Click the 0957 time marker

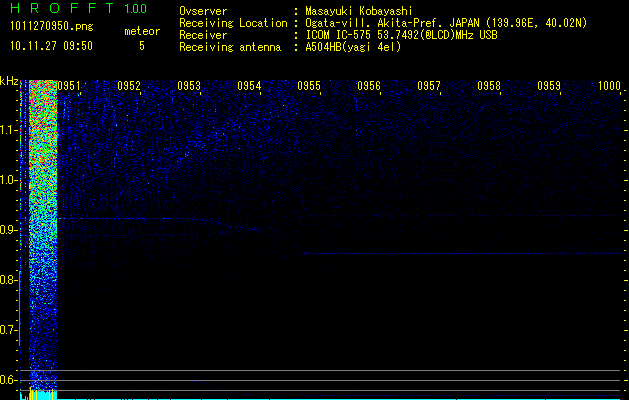[x=429, y=86]
